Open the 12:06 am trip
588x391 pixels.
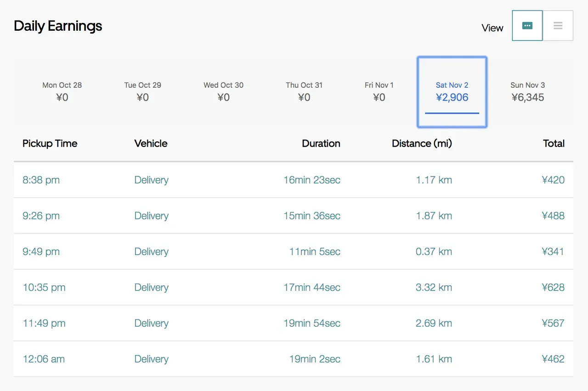pyautogui.click(x=44, y=359)
